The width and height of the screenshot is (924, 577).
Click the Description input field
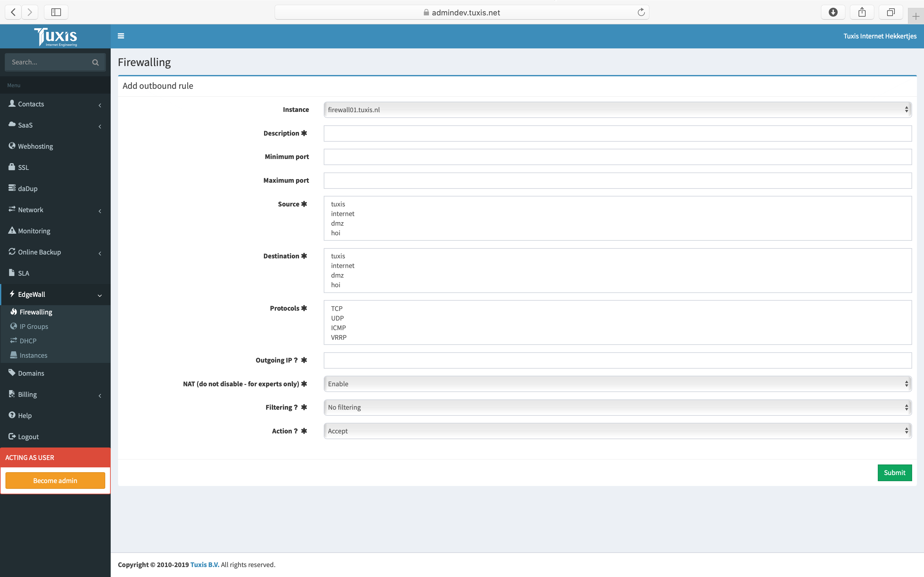(617, 134)
